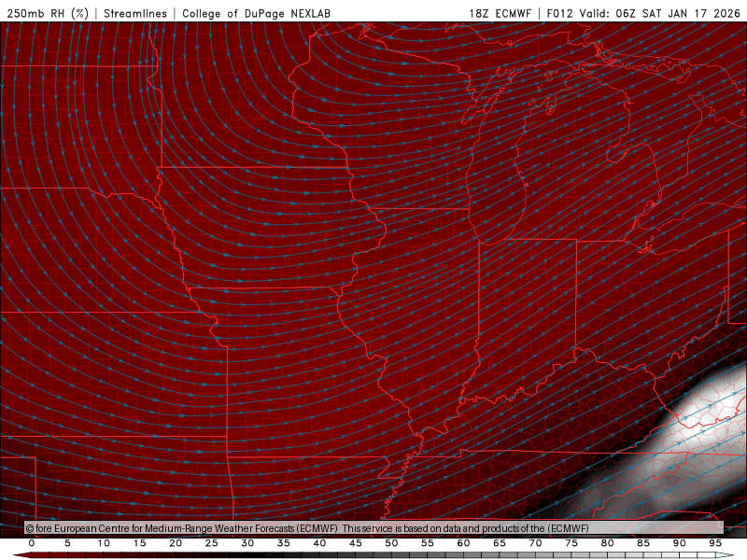The height and width of the screenshot is (560, 747).
Task: Click the "5" value on color scale
Action: (67, 543)
